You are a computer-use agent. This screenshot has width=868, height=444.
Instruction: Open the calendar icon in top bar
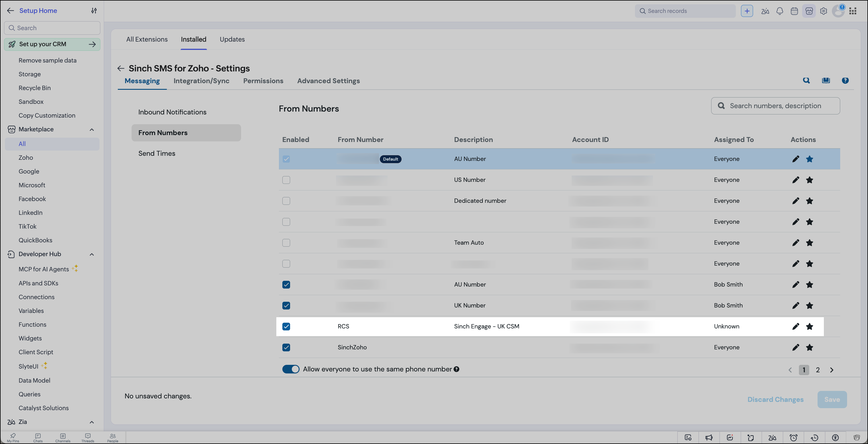click(x=794, y=11)
